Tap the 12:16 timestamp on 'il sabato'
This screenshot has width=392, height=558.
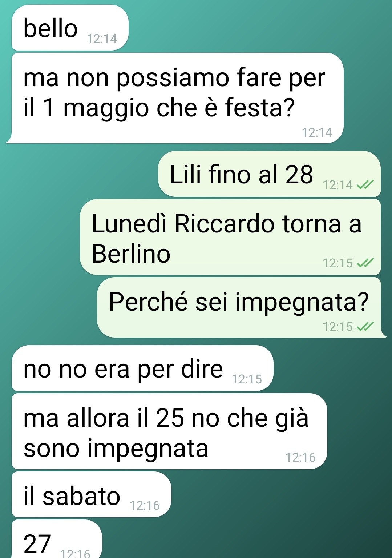point(145,505)
